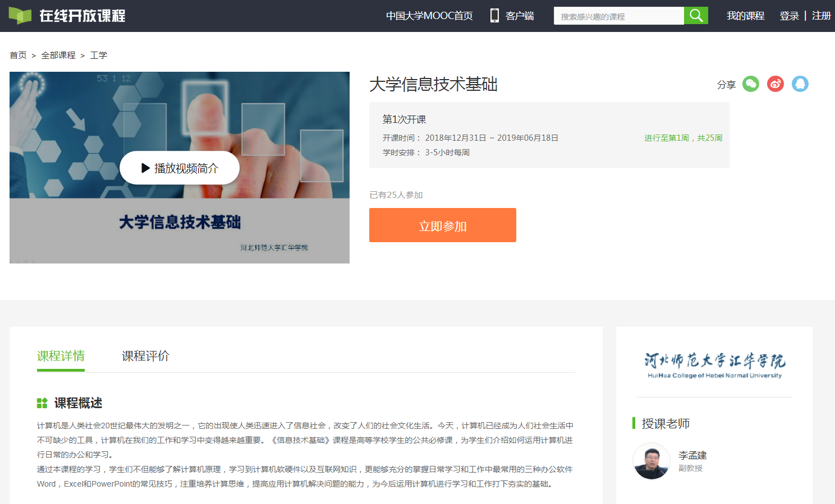
Task: Click the 河北师范大学汇华学院 school logo
Action: (714, 365)
